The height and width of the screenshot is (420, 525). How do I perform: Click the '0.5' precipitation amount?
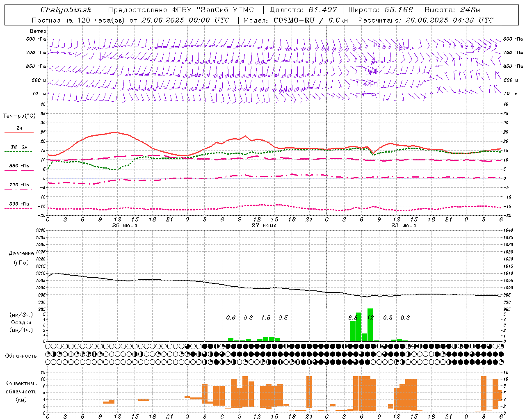pyautogui.click(x=283, y=317)
